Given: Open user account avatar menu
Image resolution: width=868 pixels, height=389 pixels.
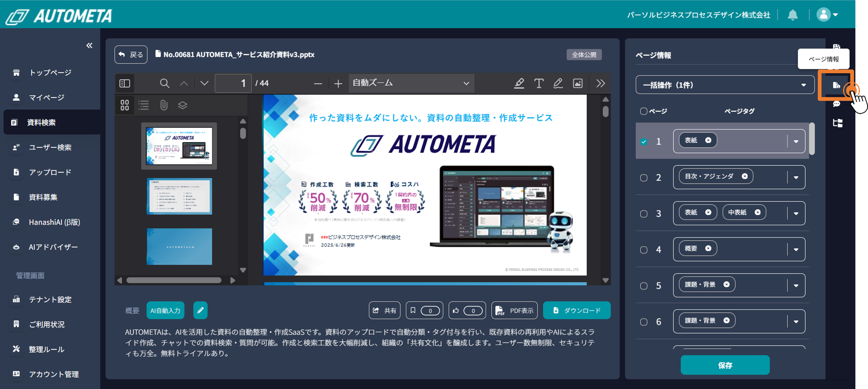Looking at the screenshot, I should tap(827, 15).
